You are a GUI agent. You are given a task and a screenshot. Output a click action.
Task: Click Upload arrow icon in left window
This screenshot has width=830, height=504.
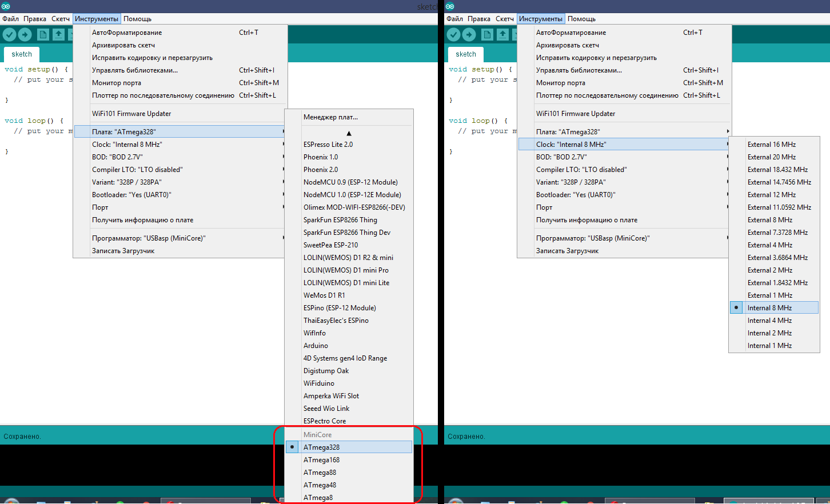point(25,35)
